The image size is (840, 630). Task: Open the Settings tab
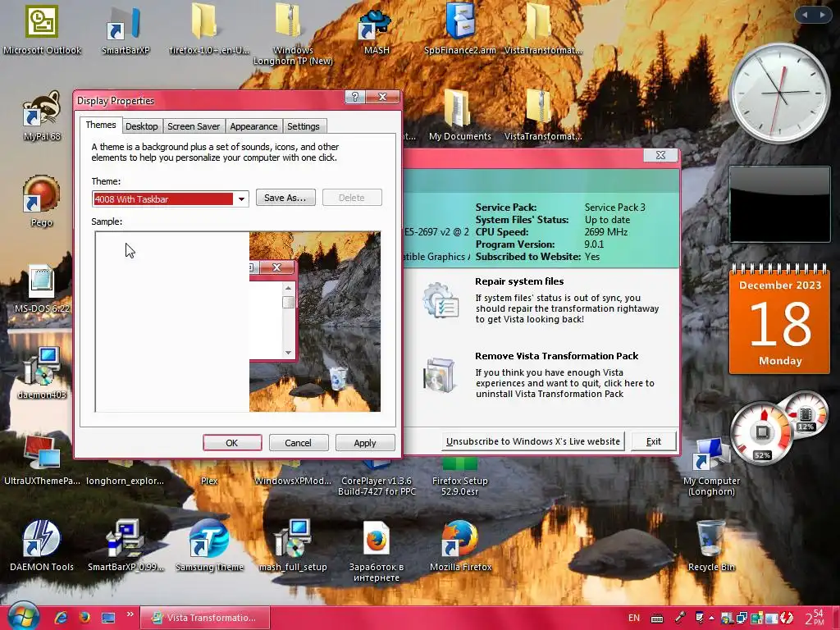coord(304,126)
